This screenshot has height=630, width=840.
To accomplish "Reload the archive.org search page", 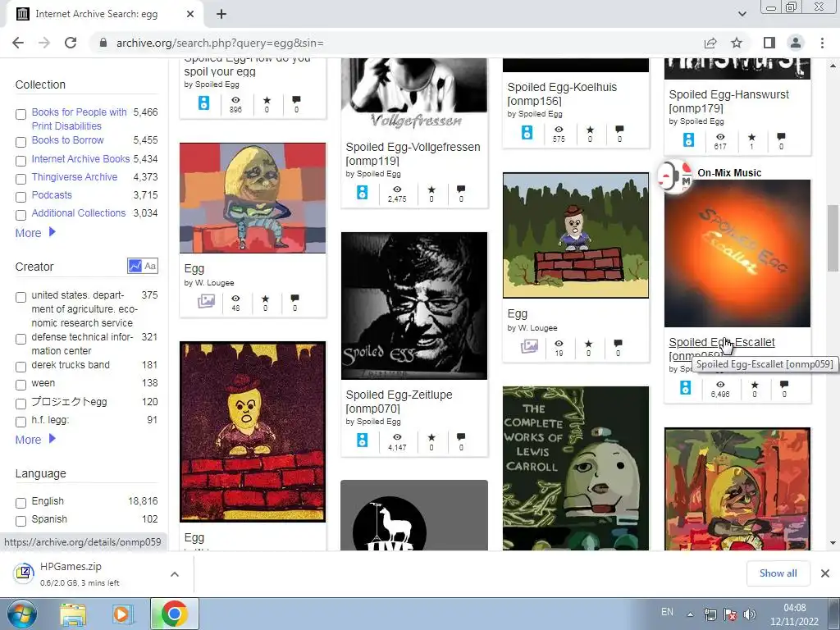I will [x=71, y=43].
